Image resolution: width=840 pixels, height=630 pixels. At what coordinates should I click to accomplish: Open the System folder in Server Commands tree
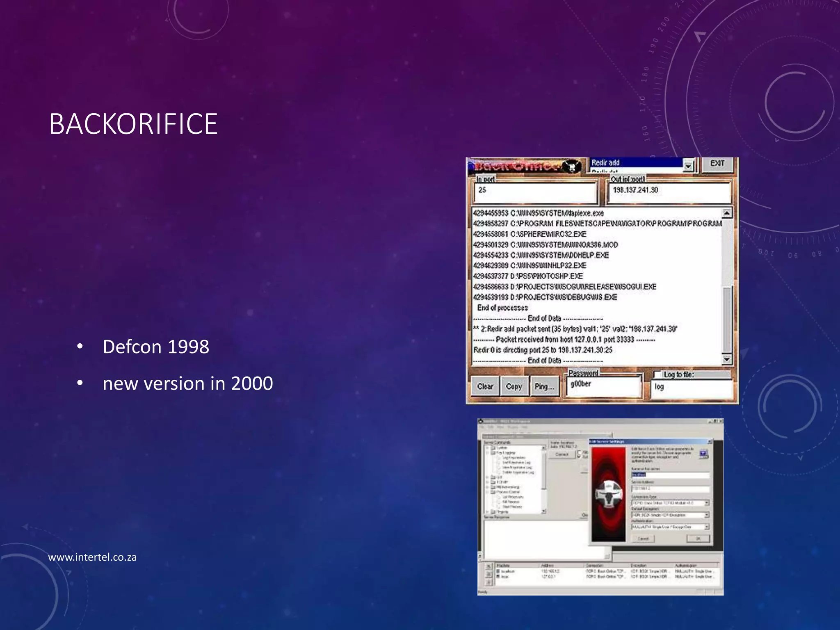click(x=493, y=448)
